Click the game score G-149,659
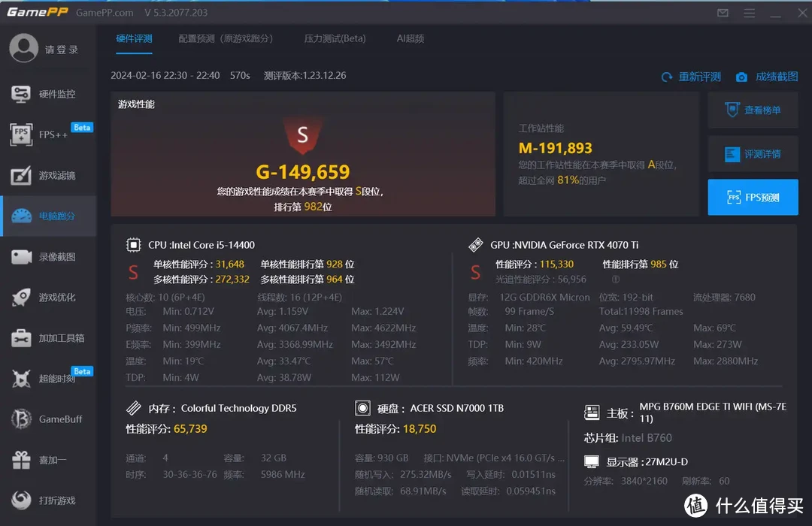Image resolution: width=812 pixels, height=526 pixels. coord(303,171)
